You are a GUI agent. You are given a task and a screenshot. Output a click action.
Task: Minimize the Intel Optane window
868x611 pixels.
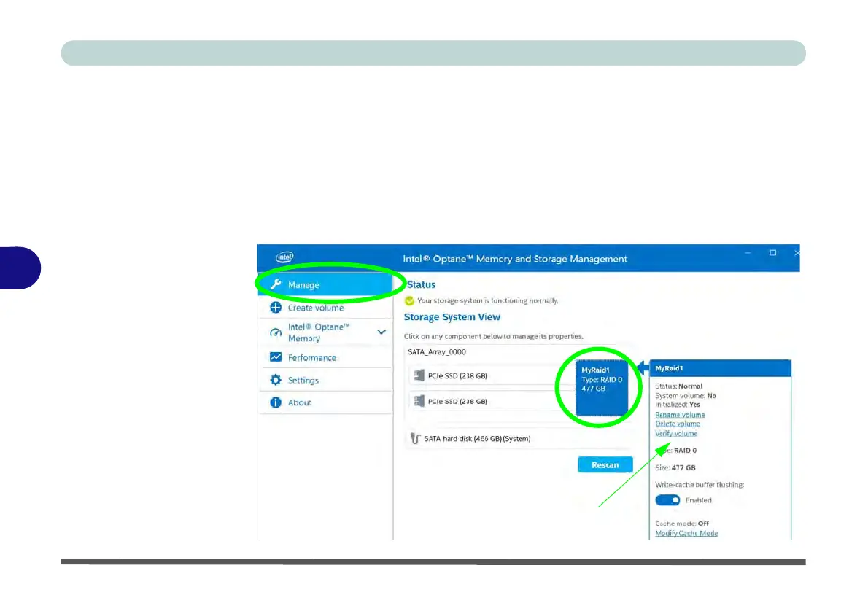coord(748,253)
